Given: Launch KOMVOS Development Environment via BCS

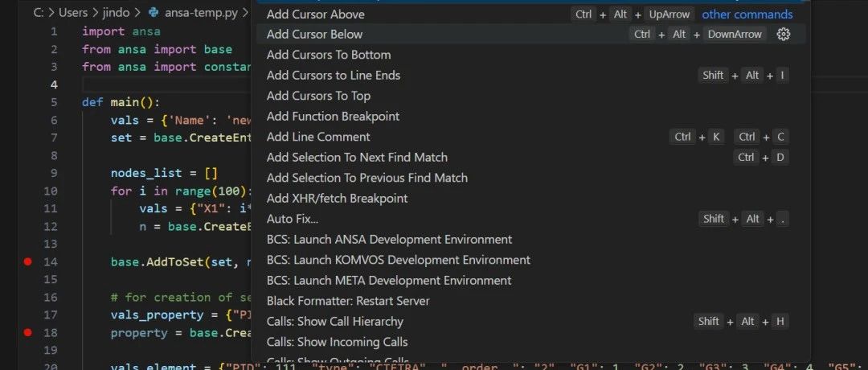Looking at the screenshot, I should click(531, 260).
